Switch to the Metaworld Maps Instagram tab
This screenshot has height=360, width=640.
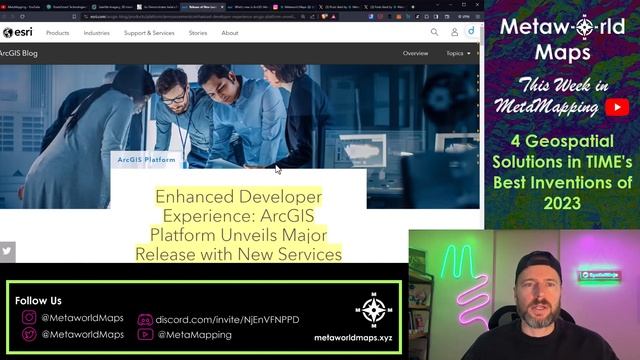coord(293,7)
